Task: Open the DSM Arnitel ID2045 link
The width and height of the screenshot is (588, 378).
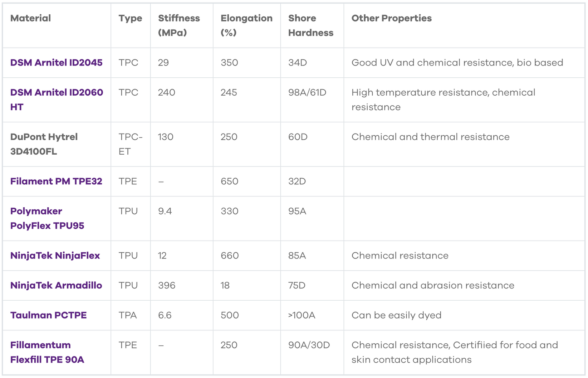Action: point(56,63)
